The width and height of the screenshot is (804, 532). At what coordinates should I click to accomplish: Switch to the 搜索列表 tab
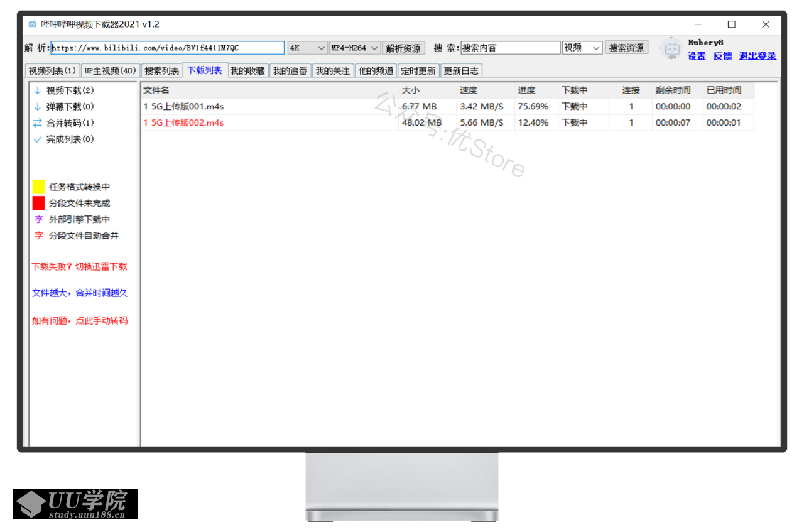pyautogui.click(x=161, y=71)
